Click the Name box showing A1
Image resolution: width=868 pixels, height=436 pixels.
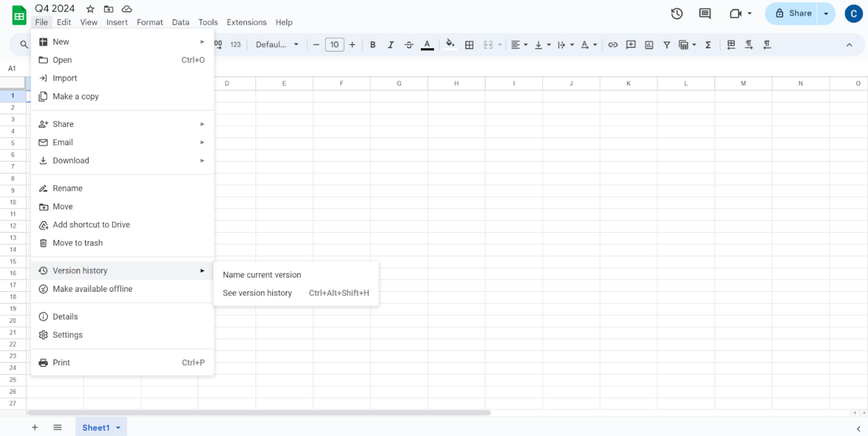tap(12, 69)
